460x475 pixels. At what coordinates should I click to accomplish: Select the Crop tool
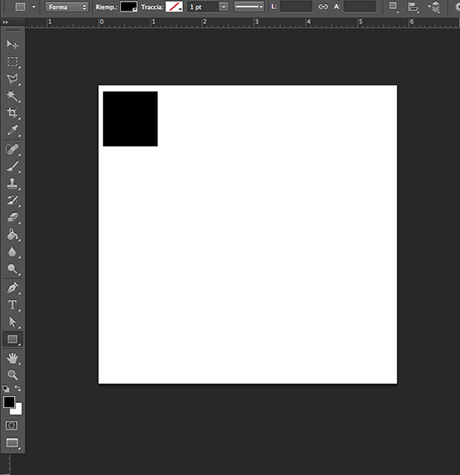point(12,113)
